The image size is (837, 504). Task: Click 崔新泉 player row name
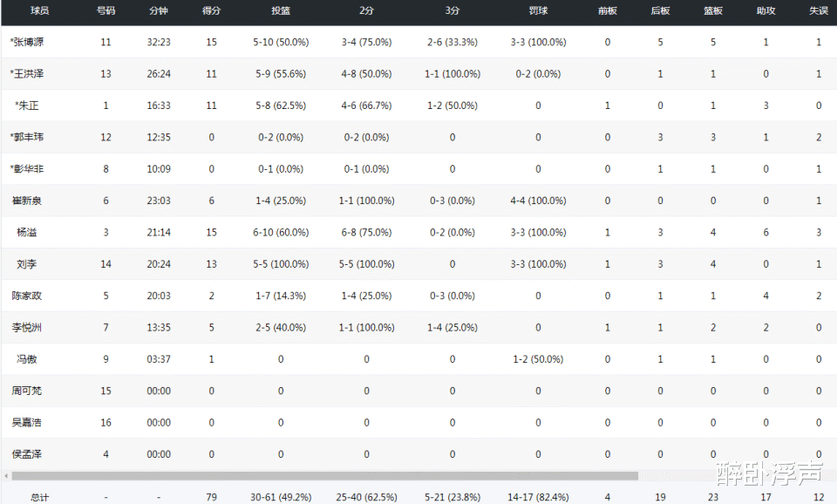pos(27,201)
